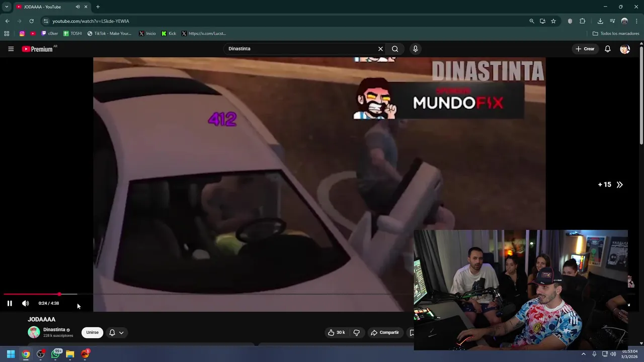Open the Dinastinta channel name link

point(54,329)
